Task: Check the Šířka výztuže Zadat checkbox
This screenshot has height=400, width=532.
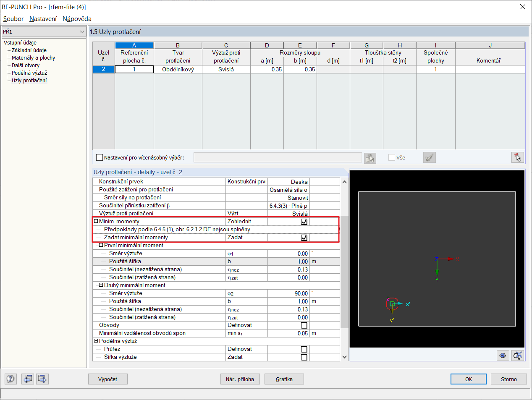Action: (304, 357)
